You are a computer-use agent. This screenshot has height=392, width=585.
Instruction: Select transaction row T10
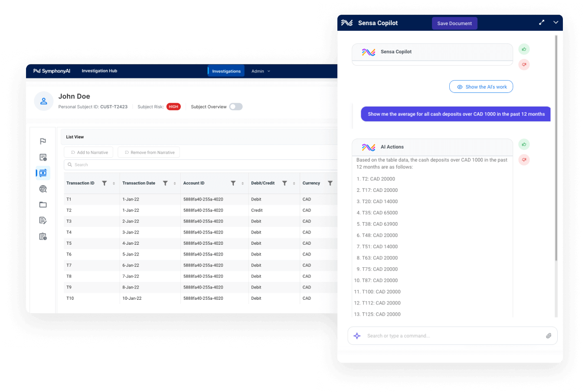(201, 298)
